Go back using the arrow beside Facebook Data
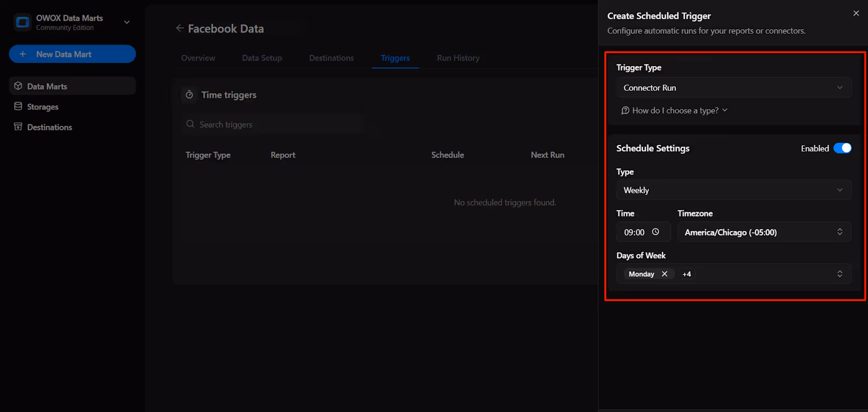 [x=180, y=28]
